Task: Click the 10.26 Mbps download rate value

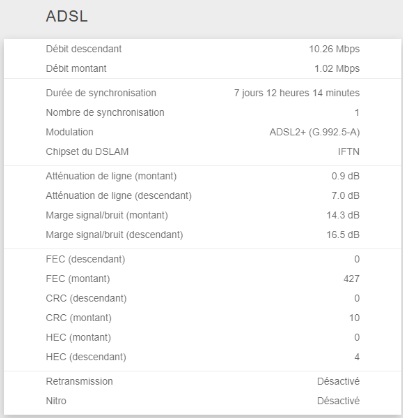Action: tap(334, 49)
